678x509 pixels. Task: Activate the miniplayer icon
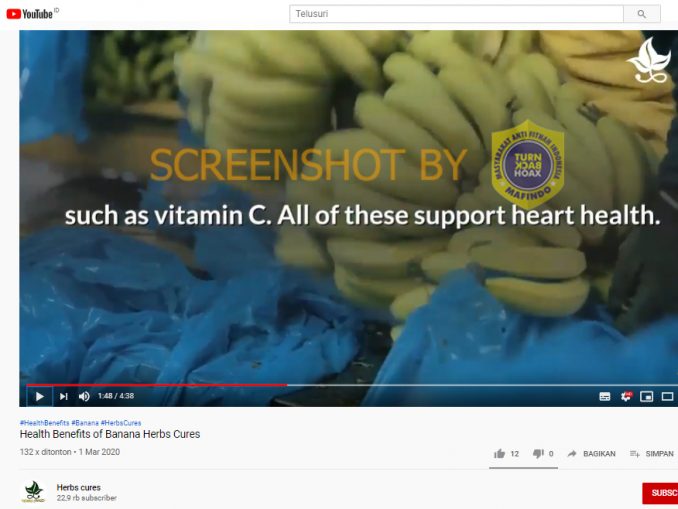(x=646, y=396)
